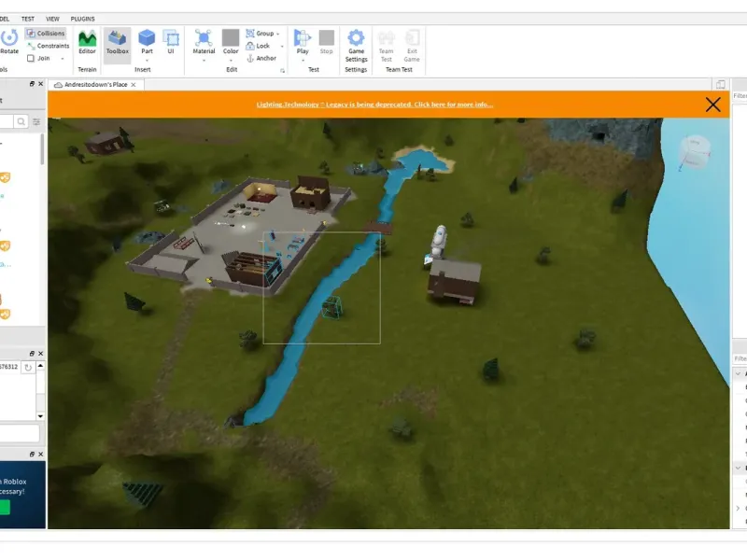Image resolution: width=747 pixels, height=560 pixels.
Task: Click the refresh icon beside the ID field
Action: click(28, 367)
